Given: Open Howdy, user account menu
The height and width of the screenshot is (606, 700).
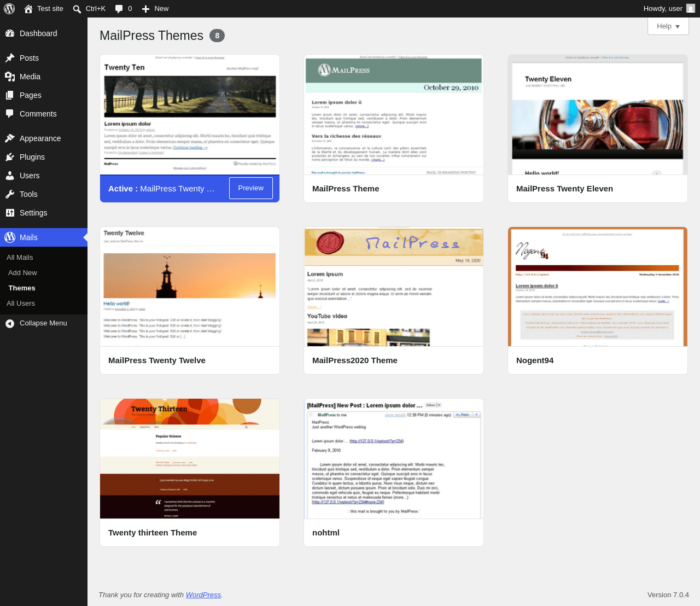Looking at the screenshot, I should tap(669, 9).
